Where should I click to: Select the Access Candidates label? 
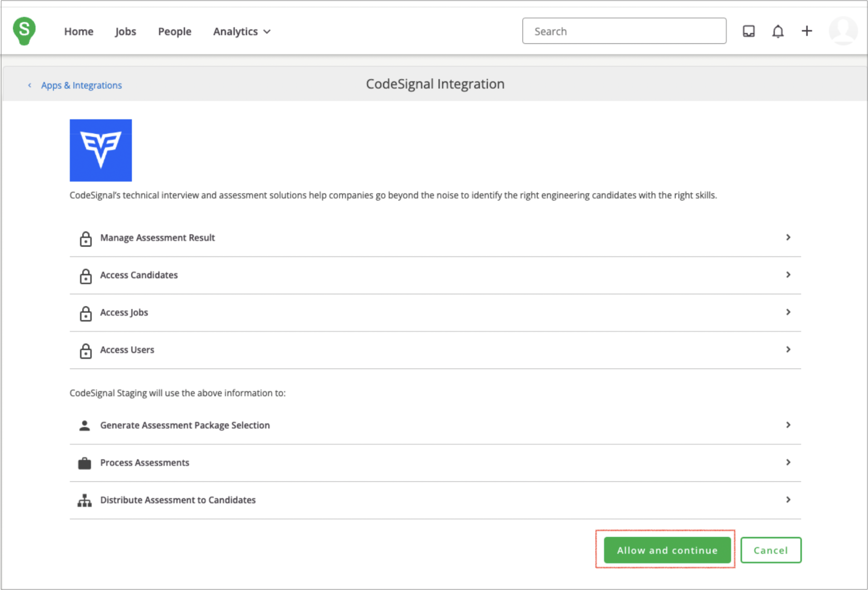point(139,275)
